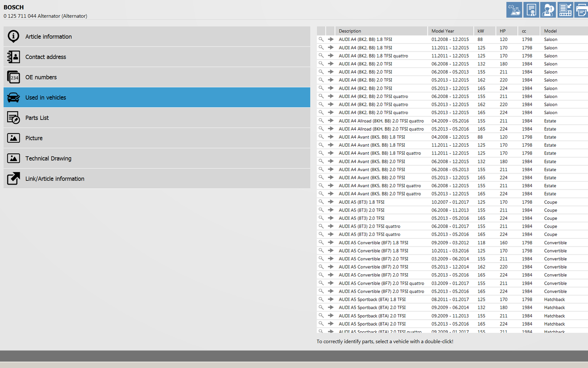Open the Link/Article information section

[x=157, y=178]
